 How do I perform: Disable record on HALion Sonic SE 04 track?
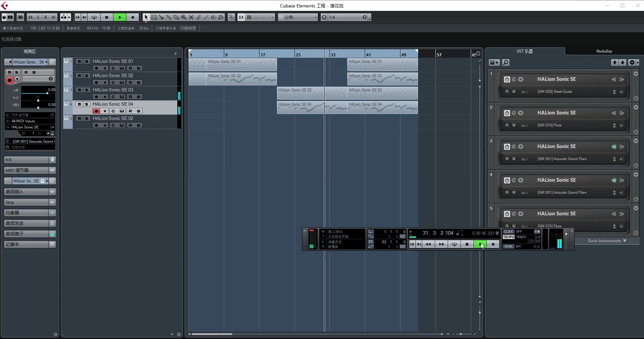[96, 111]
